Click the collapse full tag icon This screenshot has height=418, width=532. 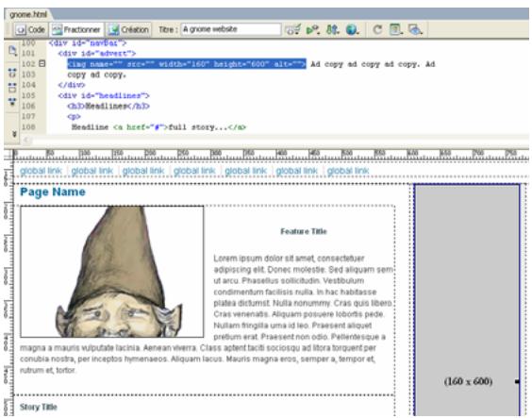pyautogui.click(x=12, y=73)
